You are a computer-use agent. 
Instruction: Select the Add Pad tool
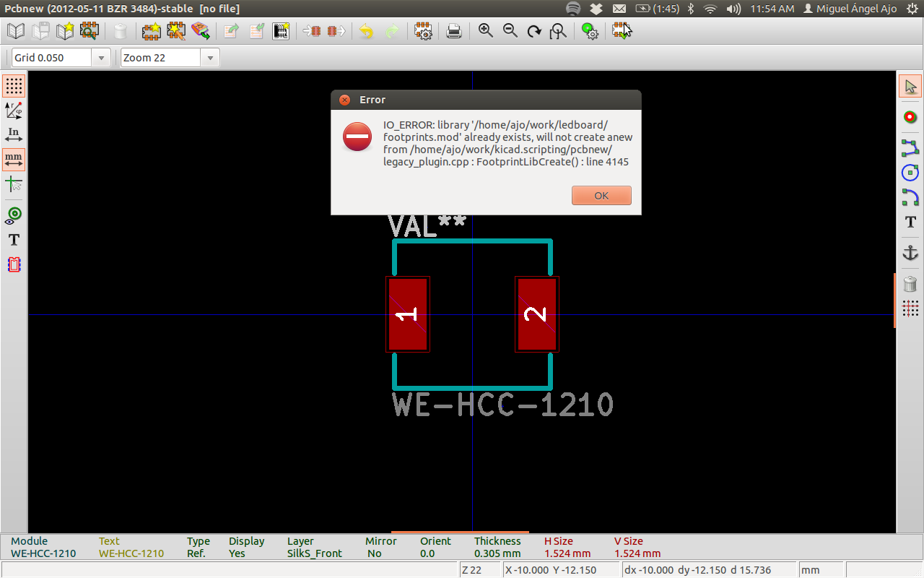(910, 117)
